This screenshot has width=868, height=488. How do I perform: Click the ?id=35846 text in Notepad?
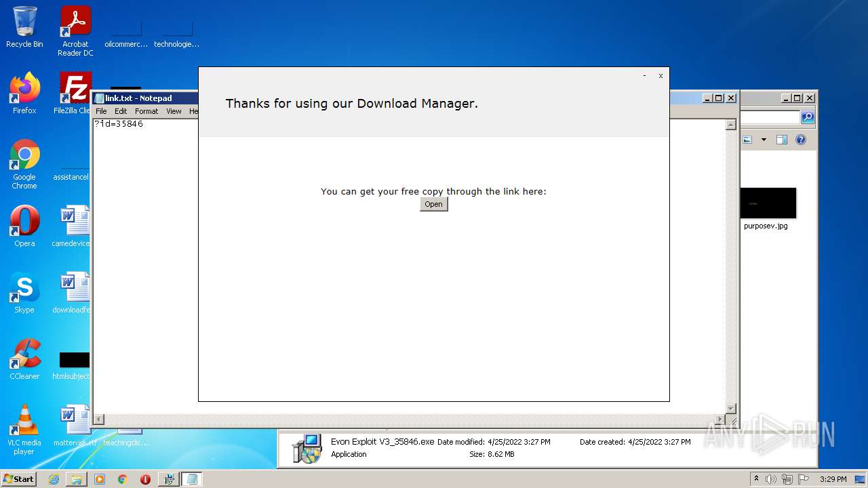click(x=119, y=124)
